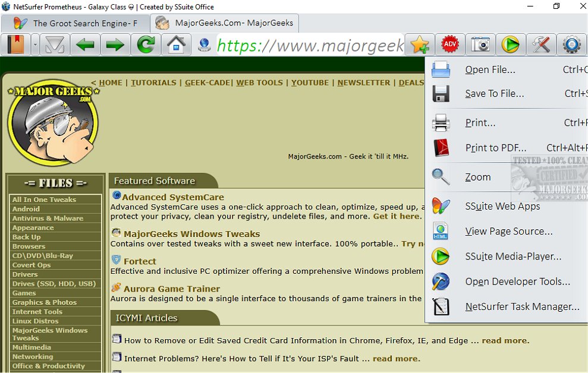588x373 pixels.
Task: Click the Major Geeks logo image
Action: pos(54,122)
